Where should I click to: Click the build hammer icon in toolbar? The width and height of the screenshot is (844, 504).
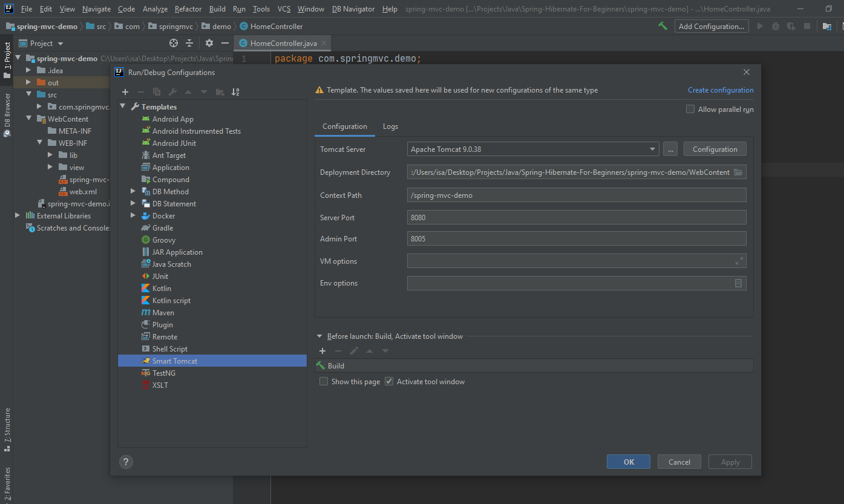tap(663, 26)
